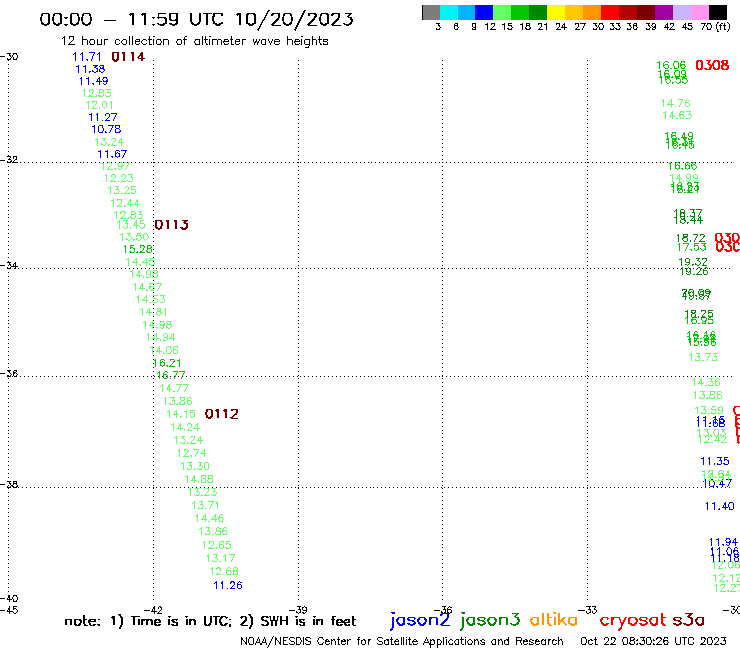Screen dimensions: 740x650
Task: Select the s3a satellite legend label
Action: click(x=688, y=620)
